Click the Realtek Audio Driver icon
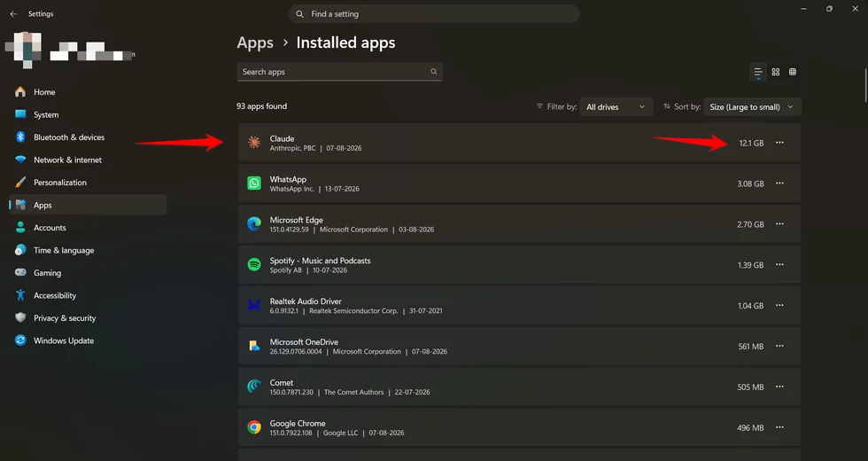 (254, 305)
